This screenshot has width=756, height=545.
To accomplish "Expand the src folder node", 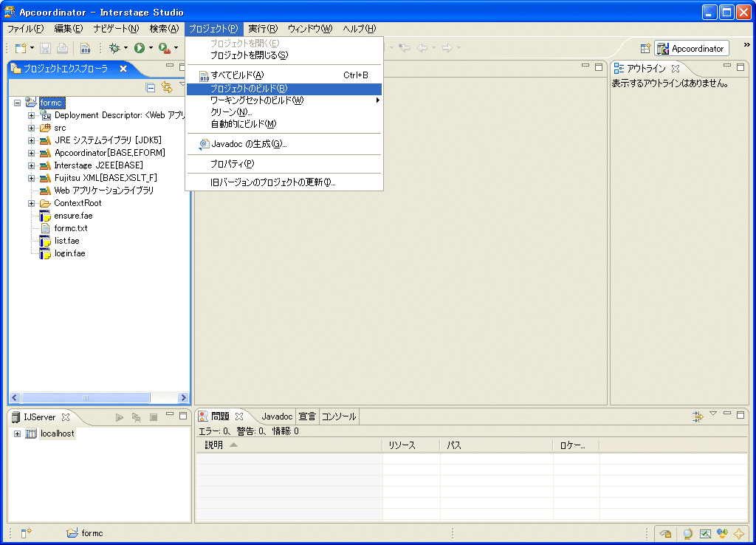I will point(32,128).
